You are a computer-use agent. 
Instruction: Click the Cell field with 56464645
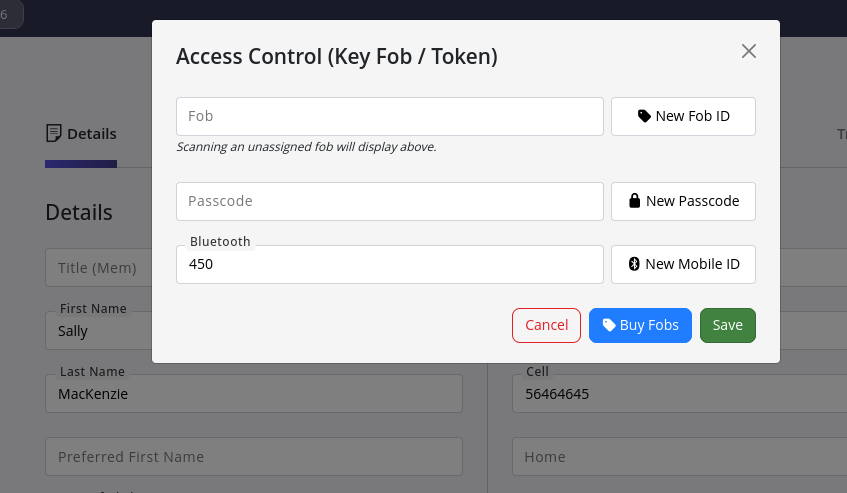[x=680, y=394]
